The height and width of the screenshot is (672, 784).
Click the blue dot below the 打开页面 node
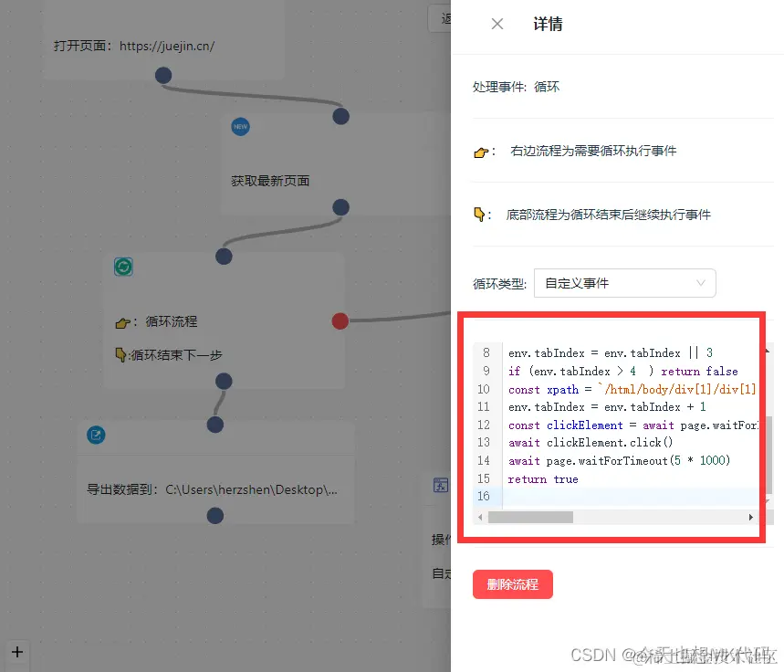pyautogui.click(x=163, y=76)
